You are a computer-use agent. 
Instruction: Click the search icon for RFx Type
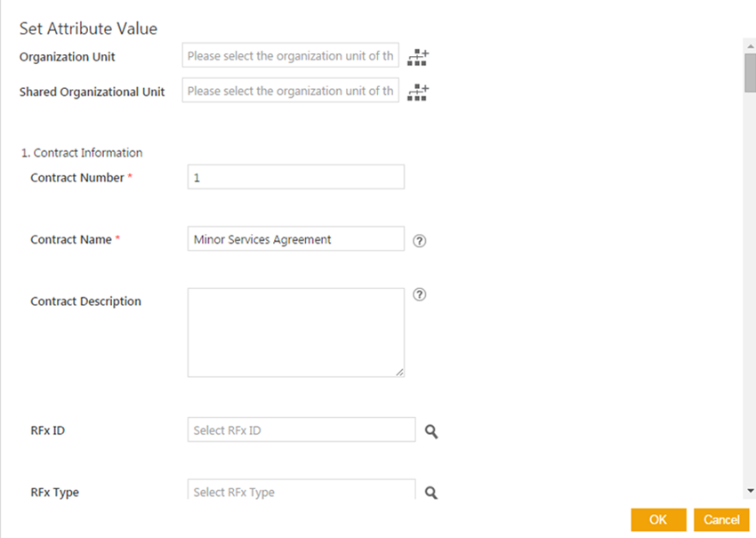tap(430, 492)
